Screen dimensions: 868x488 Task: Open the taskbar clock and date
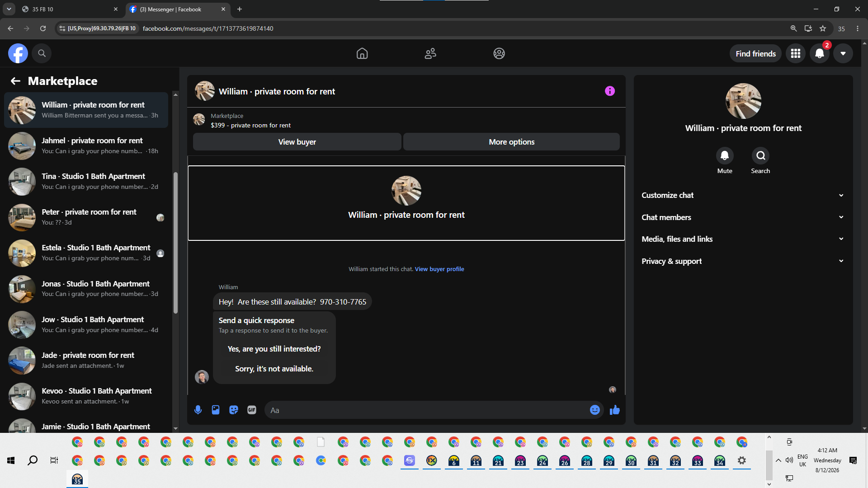click(x=827, y=460)
